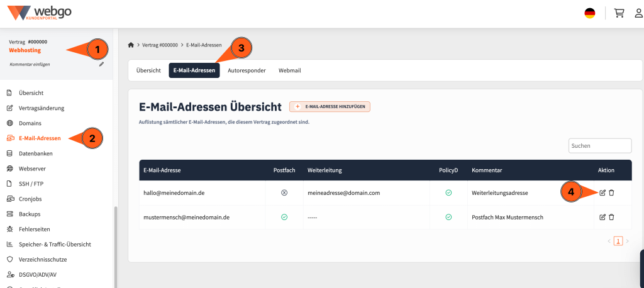Open Webserver in the sidebar
Image resolution: width=644 pixels, height=288 pixels.
pyautogui.click(x=32, y=169)
